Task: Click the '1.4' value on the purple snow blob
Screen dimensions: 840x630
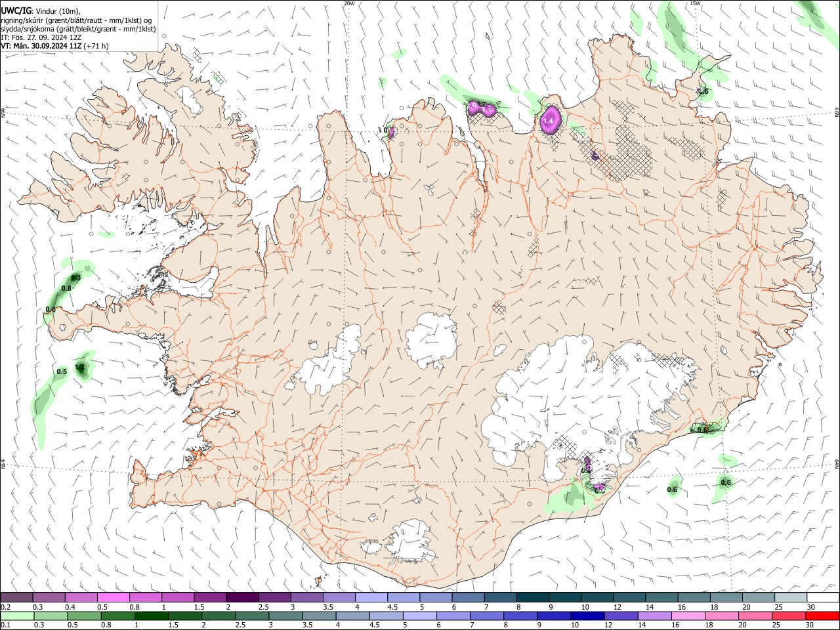Action: click(x=549, y=121)
